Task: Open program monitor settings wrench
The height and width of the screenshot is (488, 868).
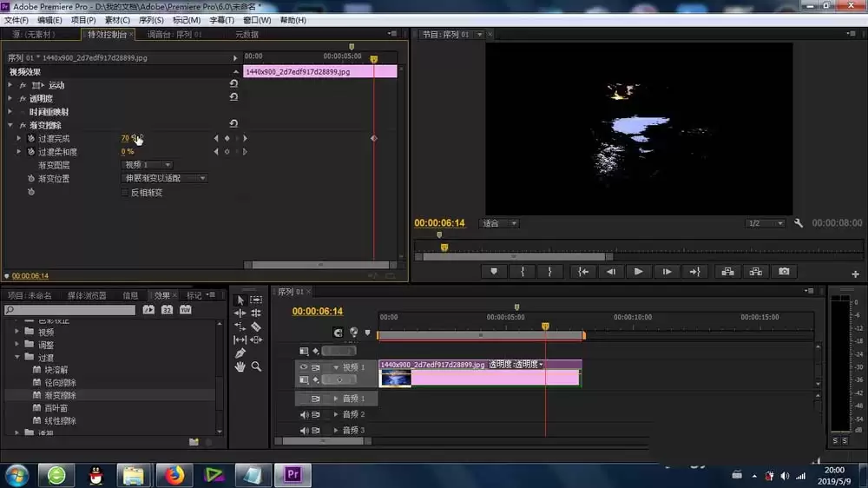Action: pyautogui.click(x=799, y=223)
